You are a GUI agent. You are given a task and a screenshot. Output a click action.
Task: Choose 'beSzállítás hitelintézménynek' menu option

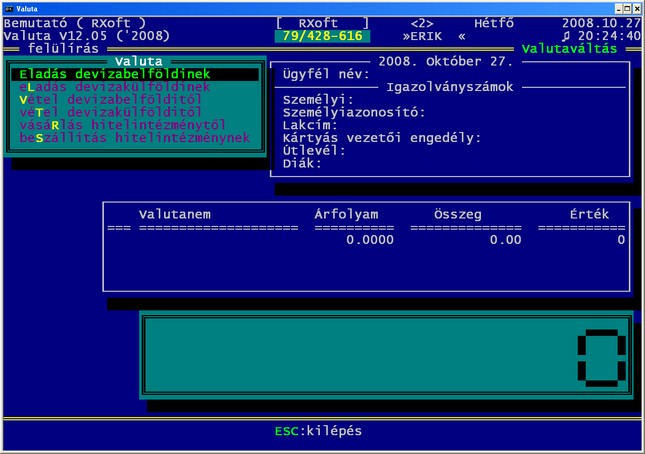click(x=134, y=138)
